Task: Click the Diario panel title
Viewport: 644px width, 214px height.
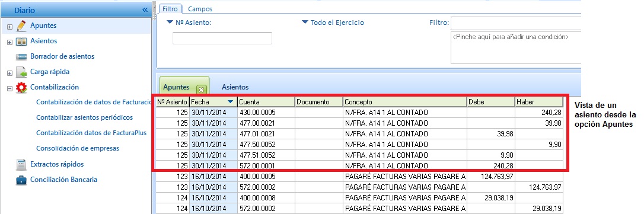Action: pyautogui.click(x=25, y=10)
